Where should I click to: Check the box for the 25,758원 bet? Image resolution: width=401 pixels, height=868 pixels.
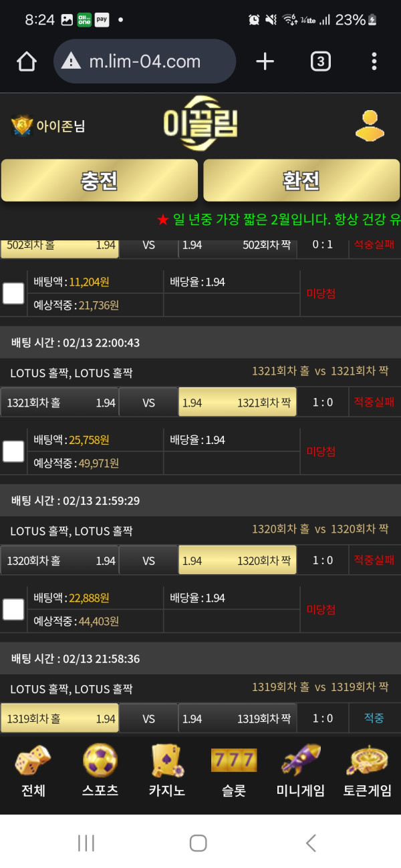point(13,451)
